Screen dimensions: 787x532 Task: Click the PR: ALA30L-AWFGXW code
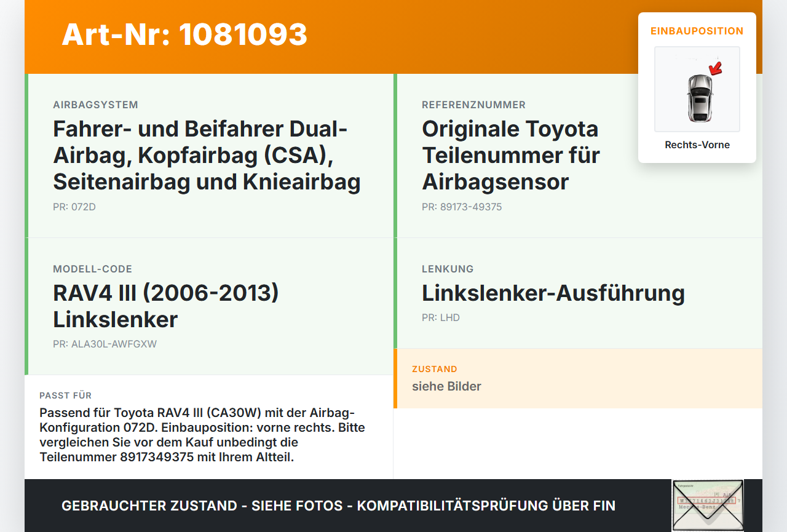105,344
